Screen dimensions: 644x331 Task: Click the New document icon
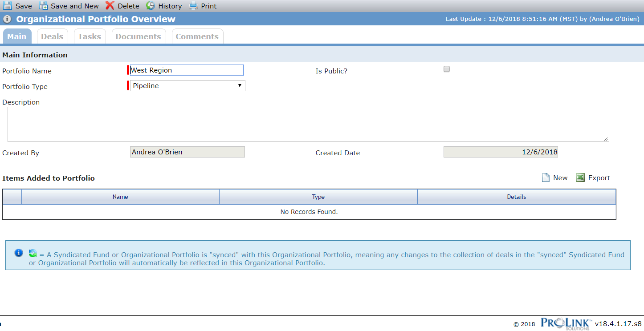point(546,178)
